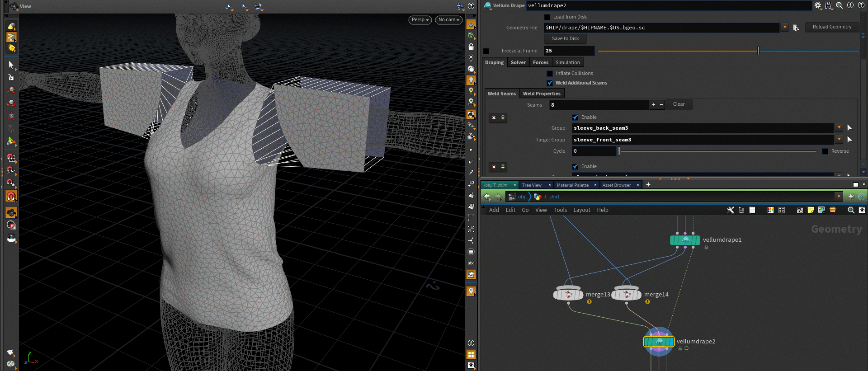Open the Simulation tab
Screen dimensions: 868x371
(567, 62)
